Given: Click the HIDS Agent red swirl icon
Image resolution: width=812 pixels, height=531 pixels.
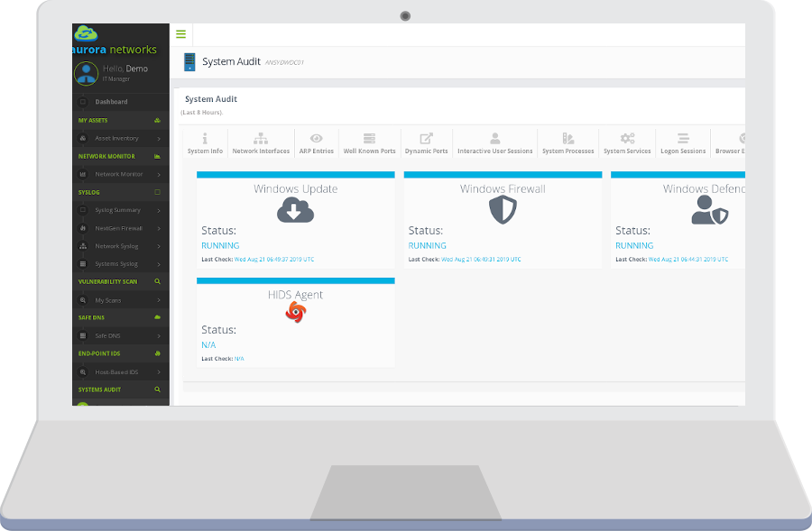Looking at the screenshot, I should click(296, 312).
